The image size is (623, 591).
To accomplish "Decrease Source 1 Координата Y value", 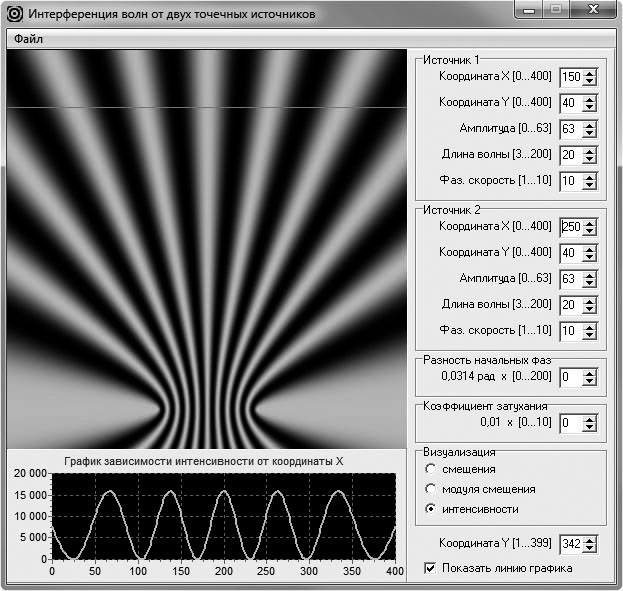I will click(x=590, y=108).
